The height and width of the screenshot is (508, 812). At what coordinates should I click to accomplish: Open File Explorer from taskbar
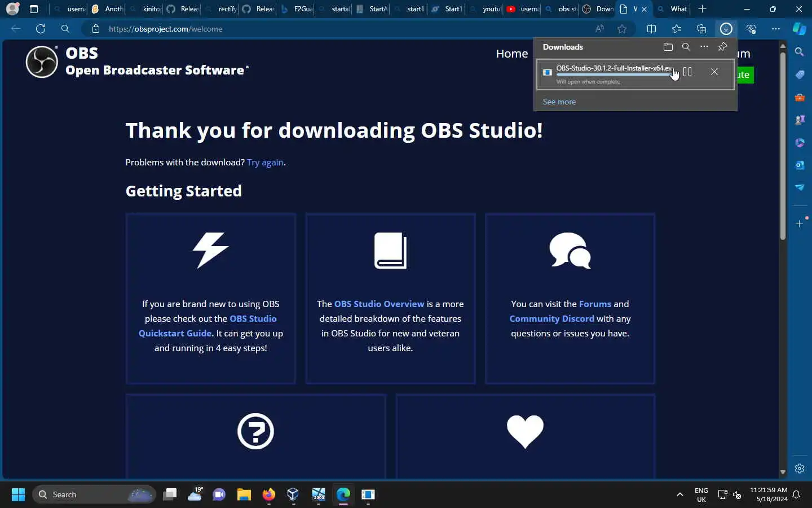[x=244, y=494]
